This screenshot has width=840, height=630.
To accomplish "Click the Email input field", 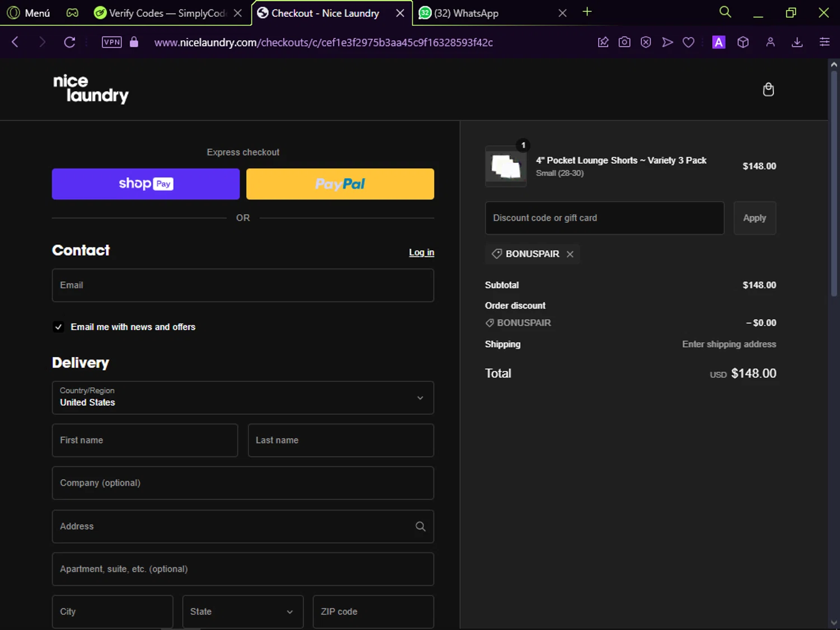I will click(243, 285).
